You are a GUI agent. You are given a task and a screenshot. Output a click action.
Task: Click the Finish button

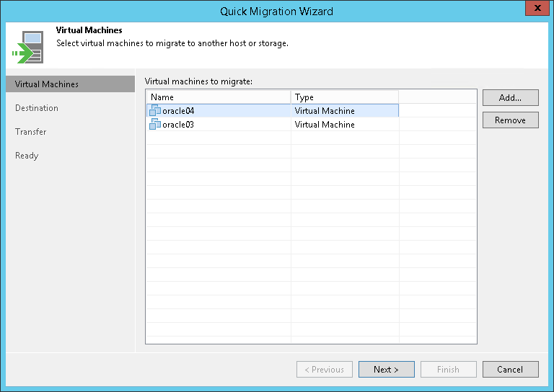click(x=449, y=370)
